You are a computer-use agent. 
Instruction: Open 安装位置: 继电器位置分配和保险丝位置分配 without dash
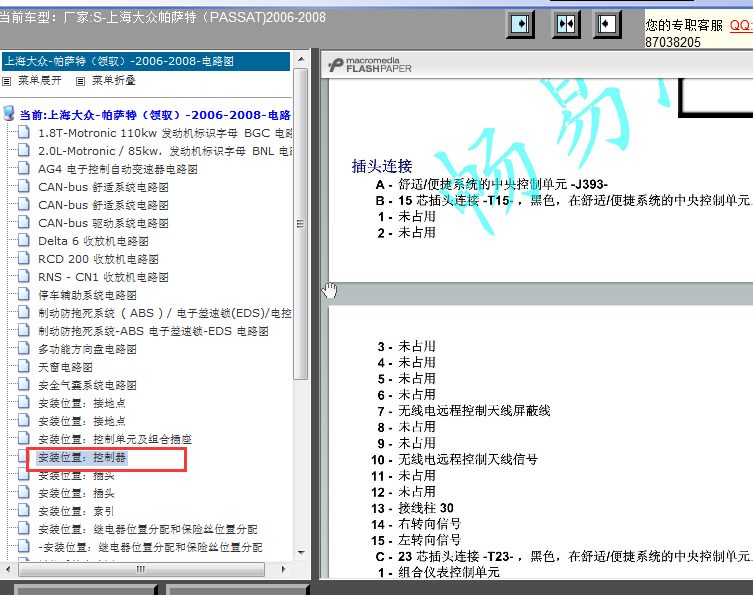point(148,529)
